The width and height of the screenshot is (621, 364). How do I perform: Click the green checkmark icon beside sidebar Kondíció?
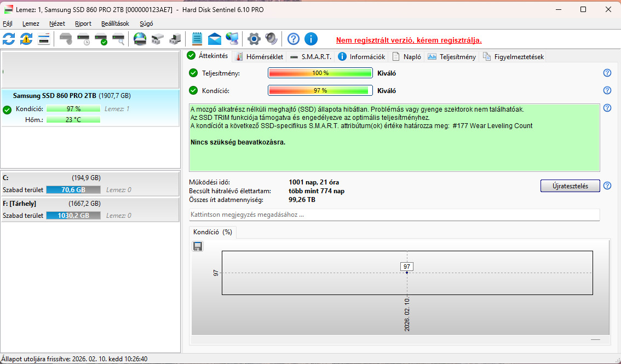coord(7,110)
